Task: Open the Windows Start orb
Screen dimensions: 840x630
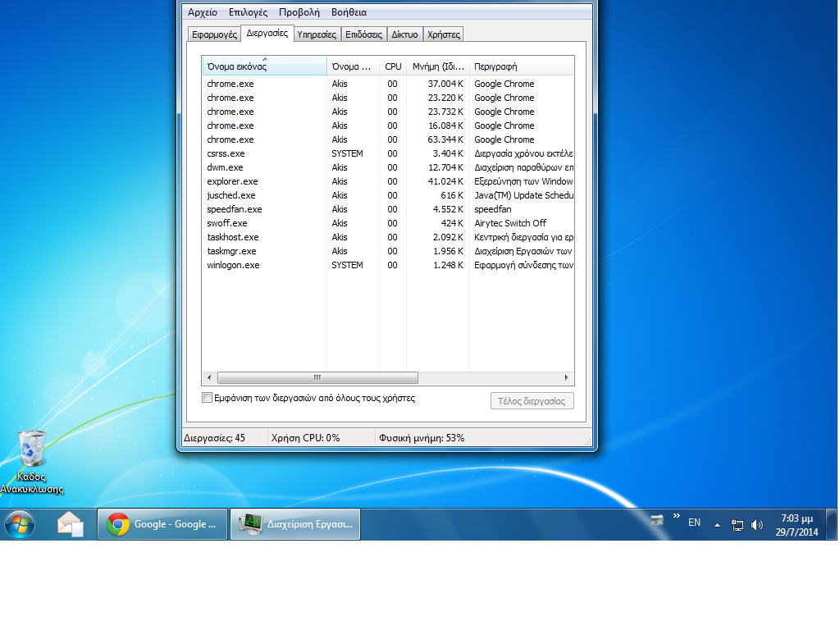Action: click(20, 524)
